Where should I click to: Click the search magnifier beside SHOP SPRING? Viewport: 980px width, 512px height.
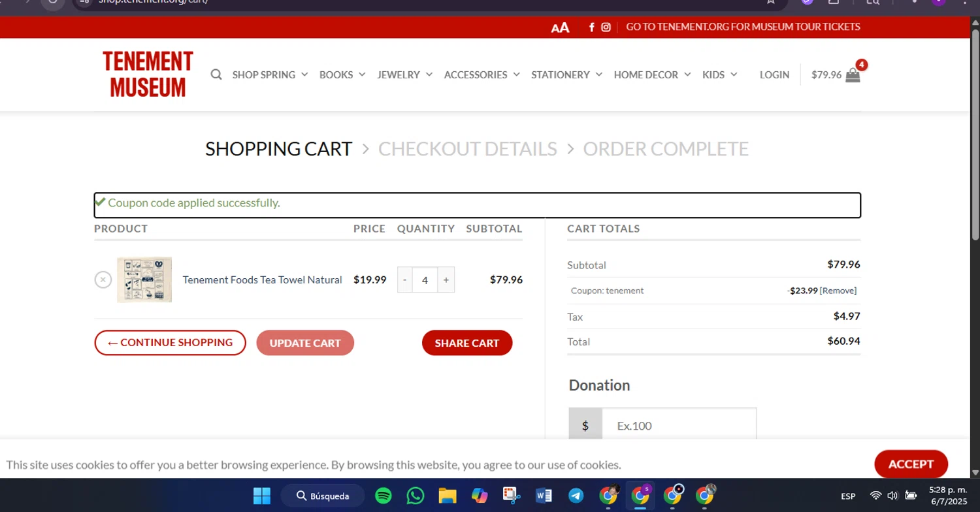(216, 74)
